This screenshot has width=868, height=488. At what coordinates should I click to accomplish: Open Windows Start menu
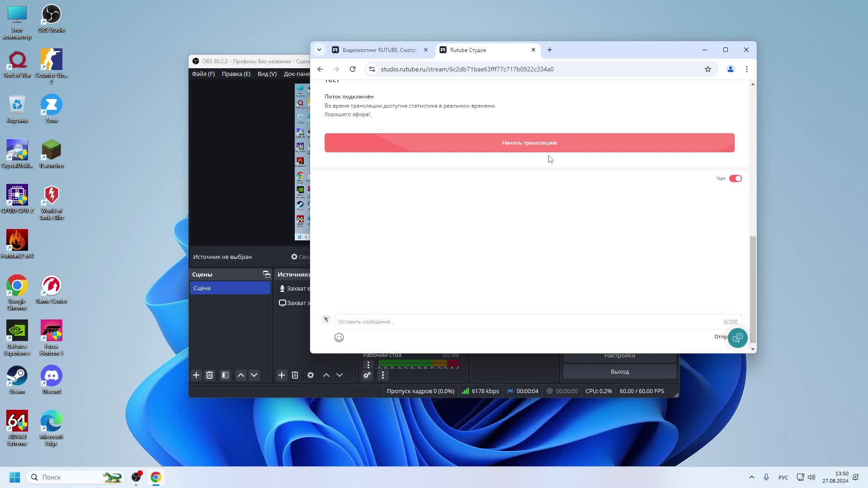click(14, 477)
